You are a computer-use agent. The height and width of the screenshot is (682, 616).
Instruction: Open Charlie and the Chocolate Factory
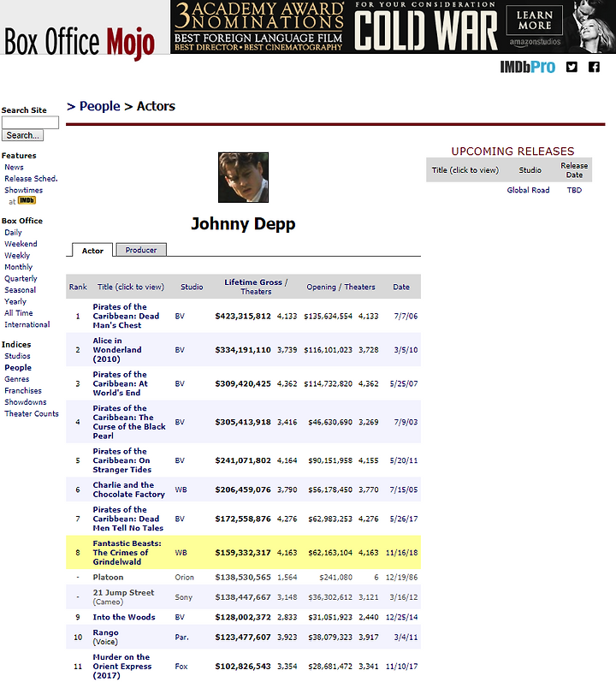pyautogui.click(x=128, y=489)
